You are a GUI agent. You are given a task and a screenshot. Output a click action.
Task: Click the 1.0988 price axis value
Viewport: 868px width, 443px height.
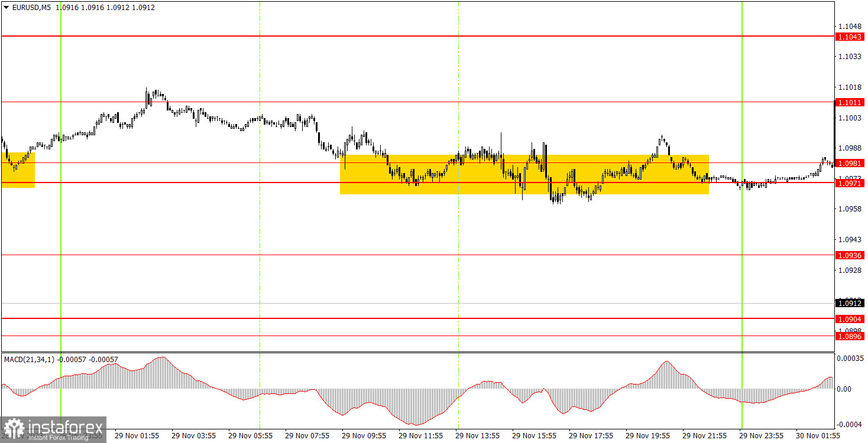(x=849, y=148)
